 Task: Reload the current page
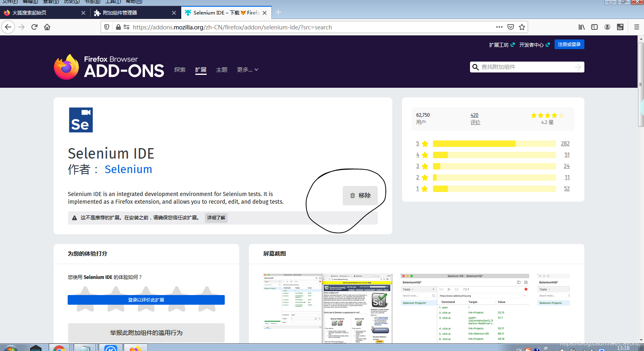pyautogui.click(x=34, y=27)
